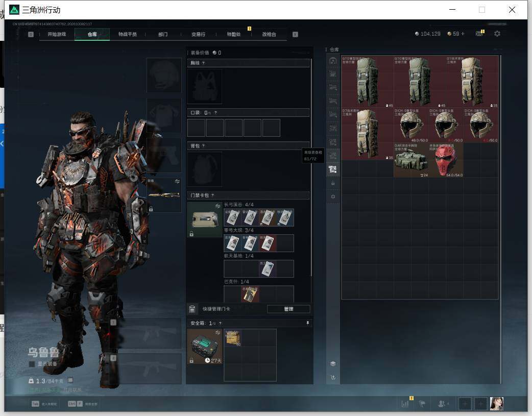Click the 管理 button for key cards
This screenshot has height=416, width=532.
(x=288, y=309)
